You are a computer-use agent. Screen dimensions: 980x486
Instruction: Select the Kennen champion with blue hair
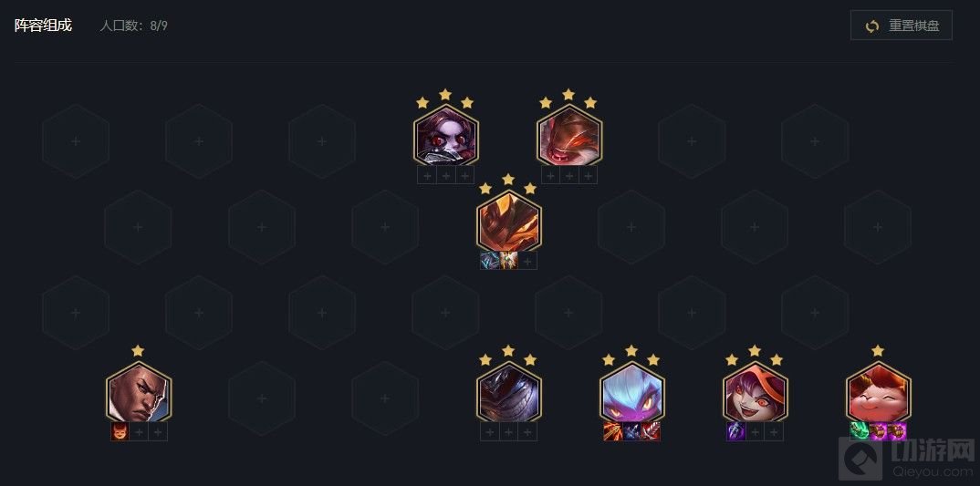(631, 394)
